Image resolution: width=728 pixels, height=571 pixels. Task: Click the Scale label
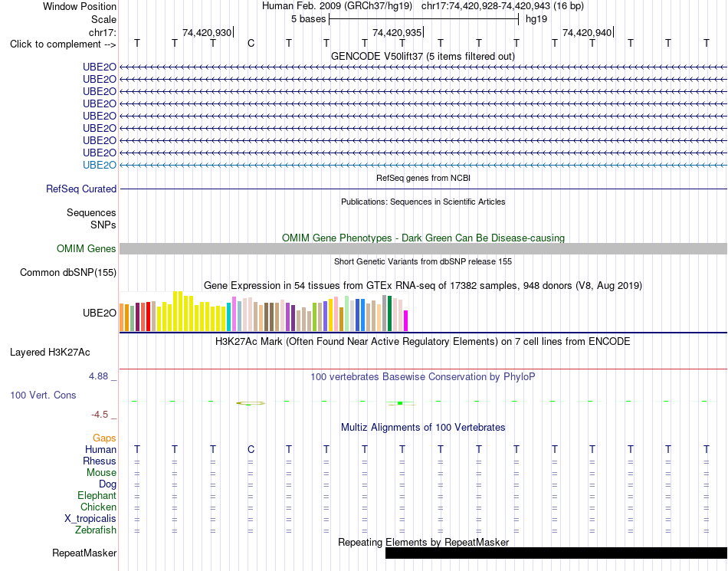click(104, 19)
